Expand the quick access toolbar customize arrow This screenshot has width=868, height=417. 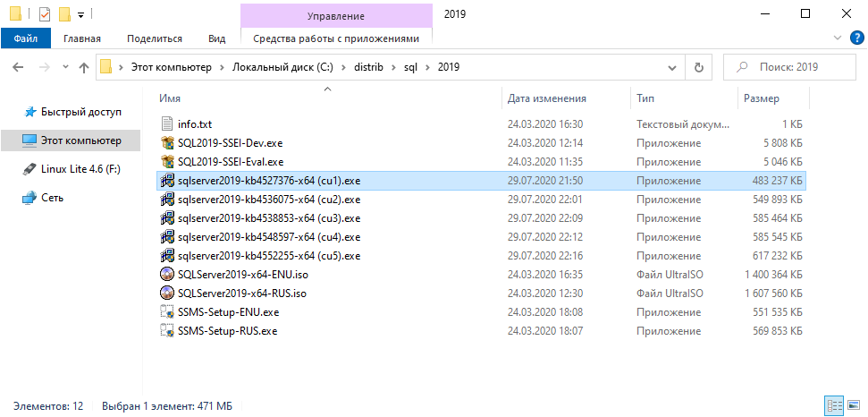(x=80, y=15)
